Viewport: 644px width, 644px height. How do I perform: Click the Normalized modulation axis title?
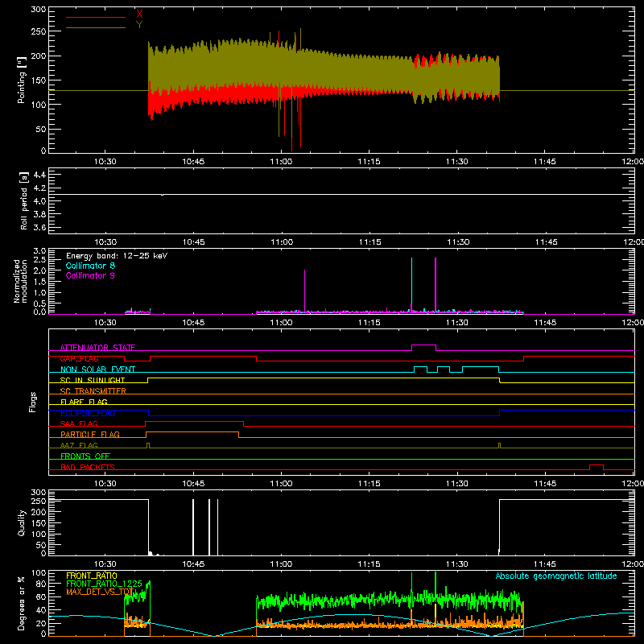20,281
